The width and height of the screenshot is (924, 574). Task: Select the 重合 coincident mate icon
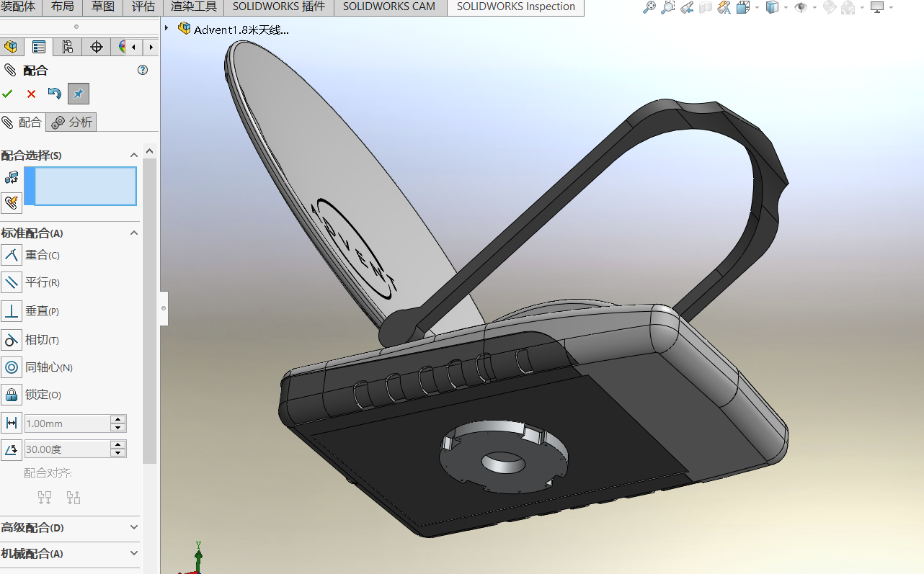coord(12,255)
